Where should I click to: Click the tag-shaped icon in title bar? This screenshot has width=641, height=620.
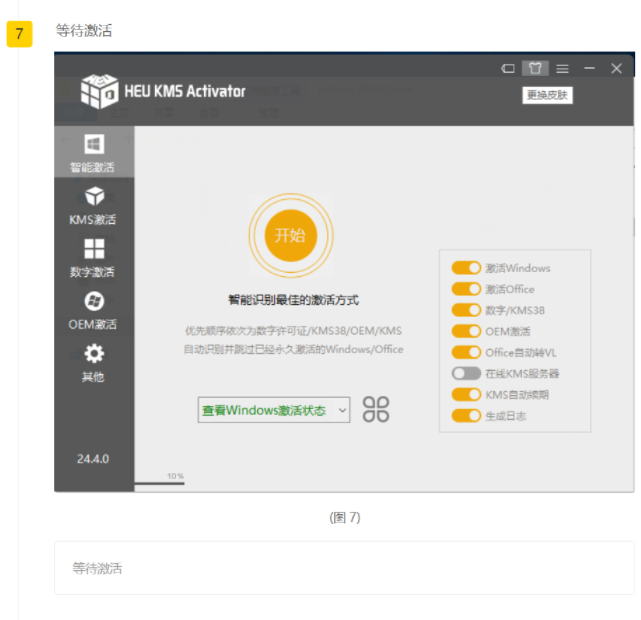(508, 68)
